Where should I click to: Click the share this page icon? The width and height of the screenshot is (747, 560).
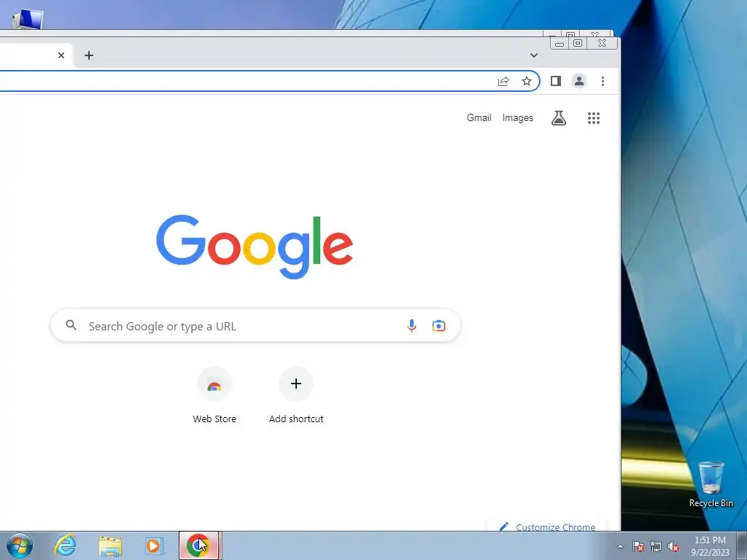[x=503, y=81]
